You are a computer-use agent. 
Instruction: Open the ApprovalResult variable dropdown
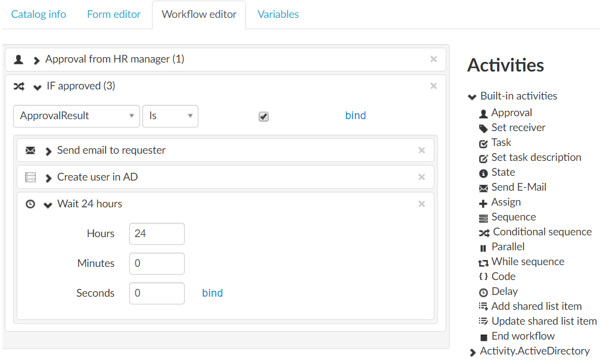pos(76,116)
